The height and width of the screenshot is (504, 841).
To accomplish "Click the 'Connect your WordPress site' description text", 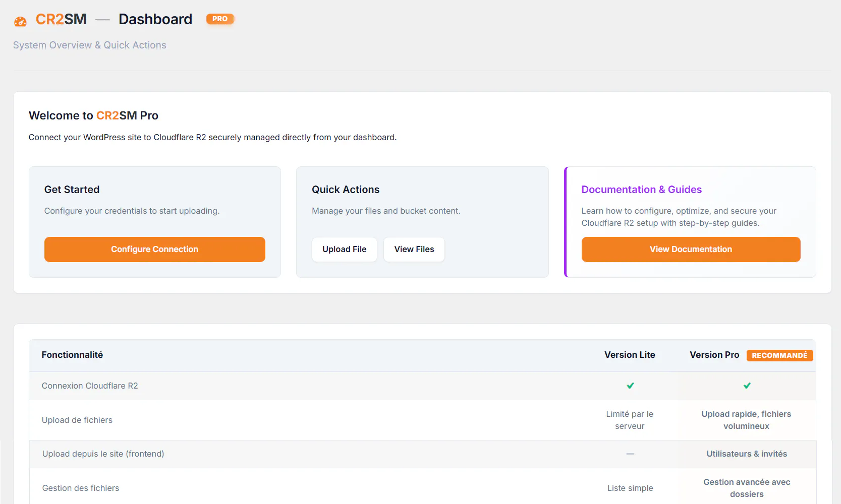I will 213,137.
